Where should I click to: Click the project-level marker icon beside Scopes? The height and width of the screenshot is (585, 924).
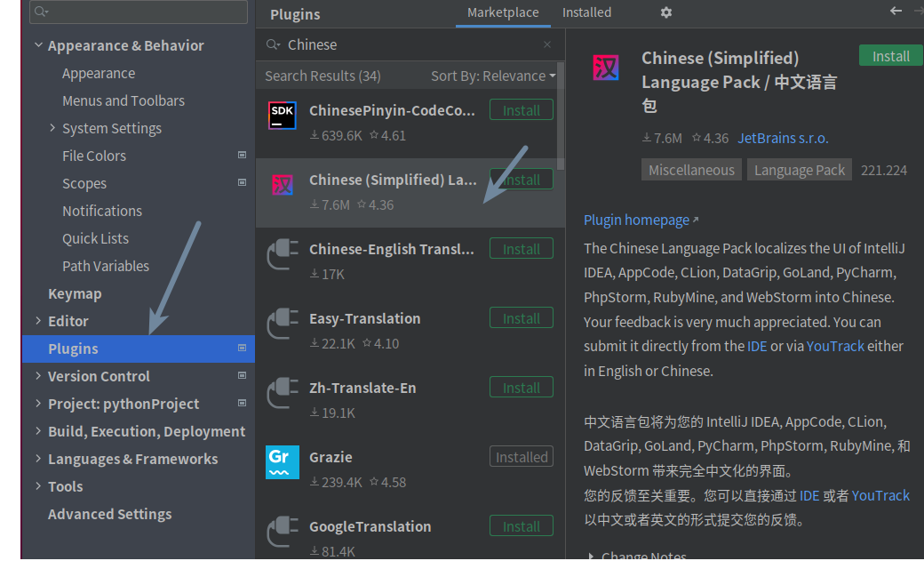coord(242,182)
